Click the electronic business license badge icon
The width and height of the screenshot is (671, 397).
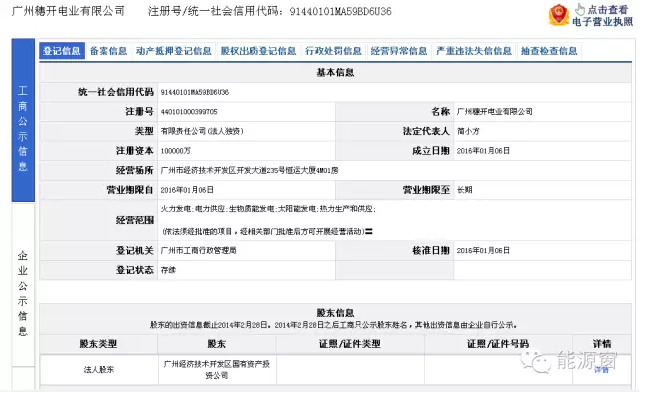tap(558, 15)
